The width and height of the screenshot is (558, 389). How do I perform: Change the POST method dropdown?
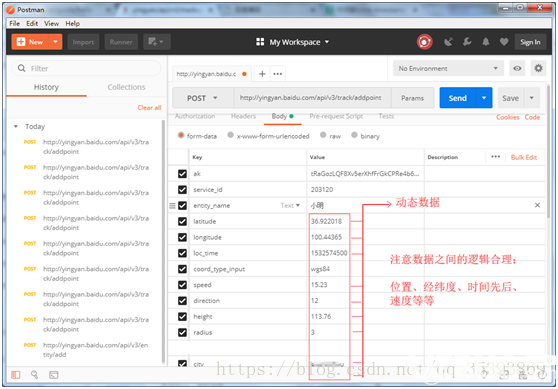click(203, 98)
